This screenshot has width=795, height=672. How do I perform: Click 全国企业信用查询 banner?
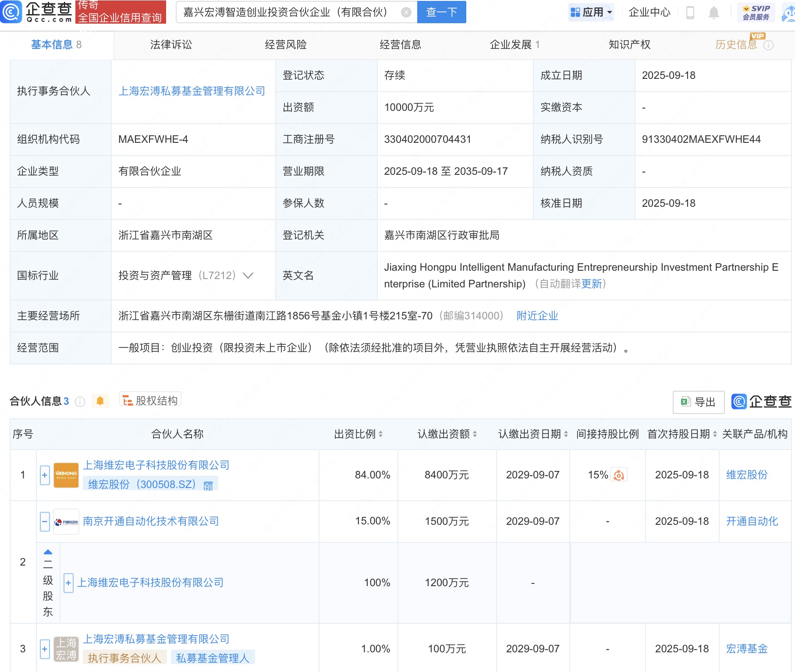coord(121,12)
